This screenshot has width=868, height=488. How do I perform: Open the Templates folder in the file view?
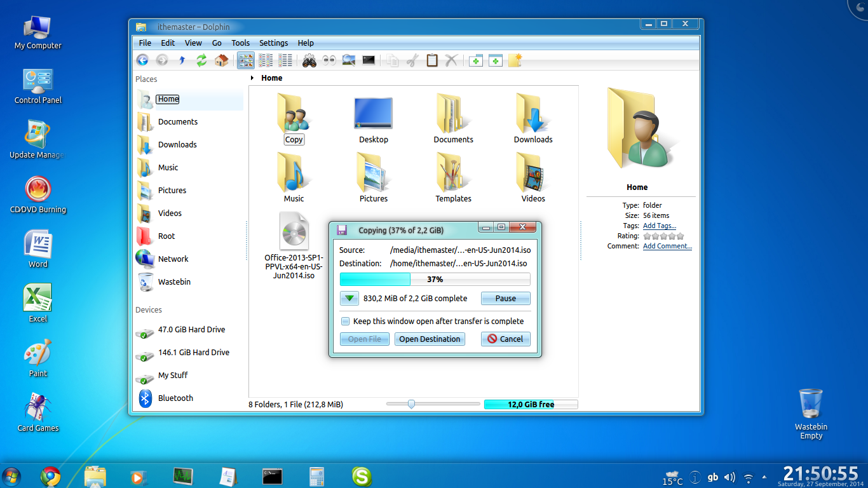453,177
